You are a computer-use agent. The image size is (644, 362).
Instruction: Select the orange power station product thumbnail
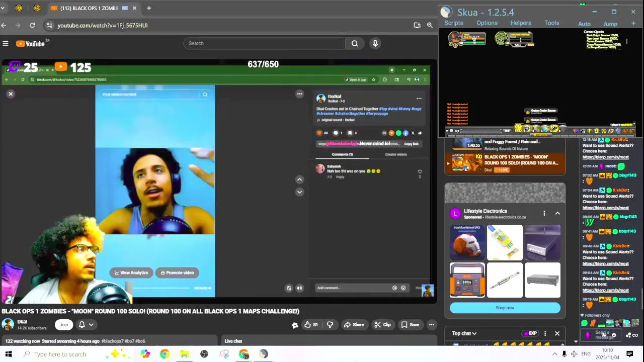[x=467, y=280]
